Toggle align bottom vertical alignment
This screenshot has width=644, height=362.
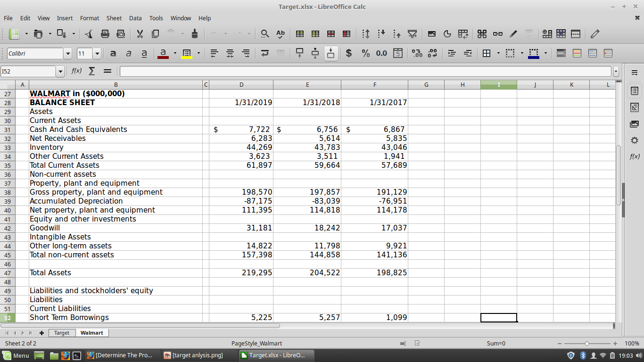pyautogui.click(x=331, y=53)
